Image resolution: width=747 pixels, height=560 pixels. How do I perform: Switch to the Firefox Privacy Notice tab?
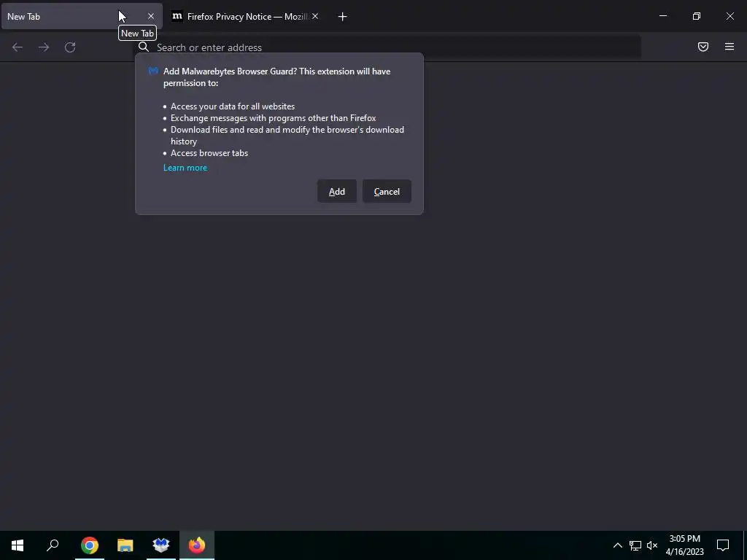point(245,16)
